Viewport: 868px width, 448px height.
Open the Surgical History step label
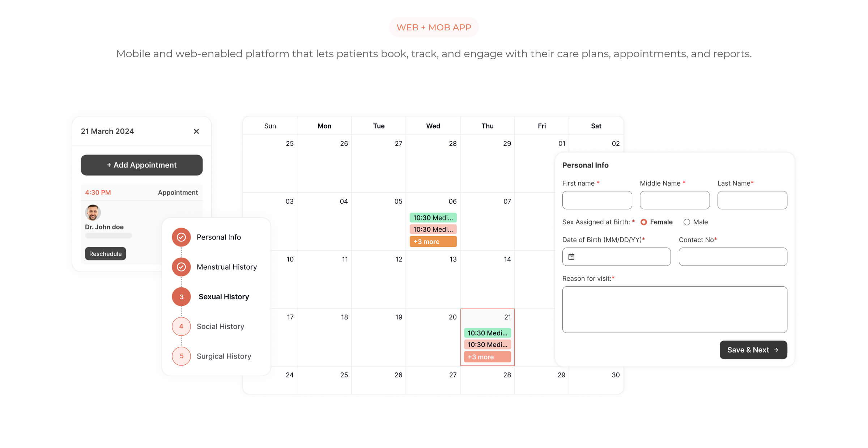[224, 356]
